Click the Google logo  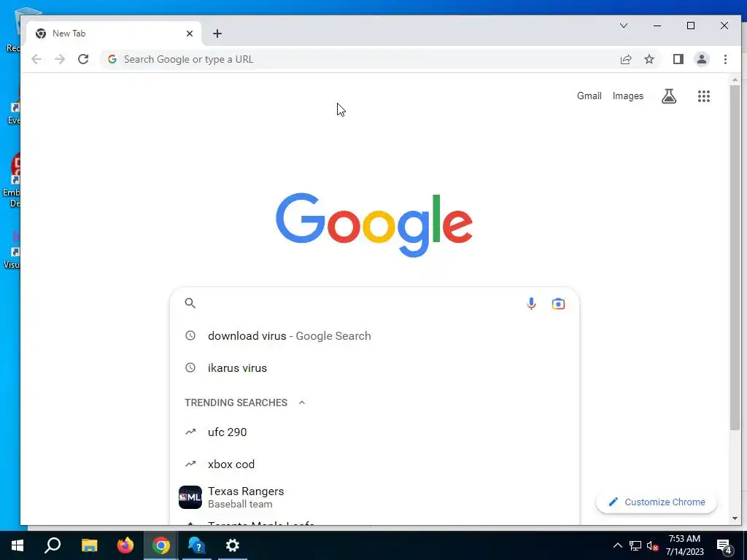(374, 225)
